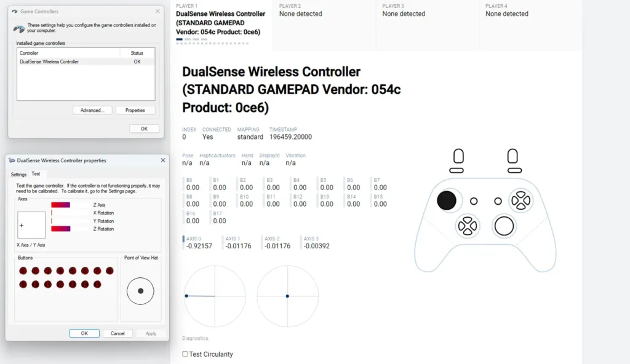Click the DualSense properties title bar icon

(x=12, y=160)
